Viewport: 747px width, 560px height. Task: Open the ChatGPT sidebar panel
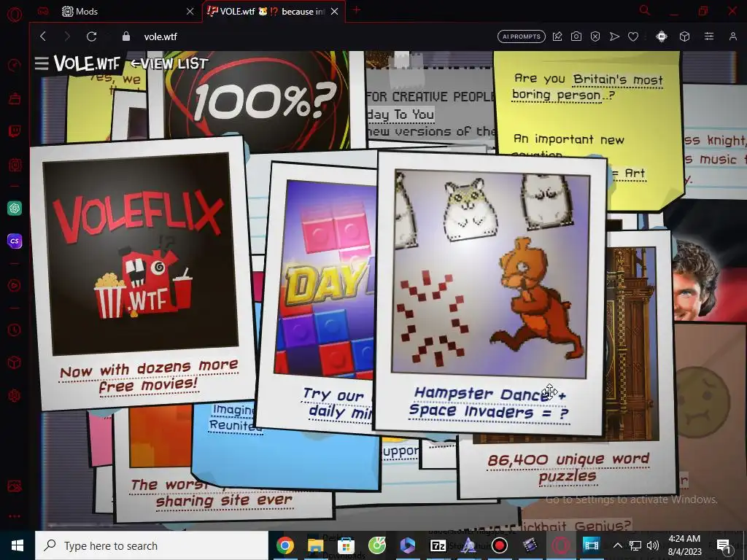coord(15,208)
